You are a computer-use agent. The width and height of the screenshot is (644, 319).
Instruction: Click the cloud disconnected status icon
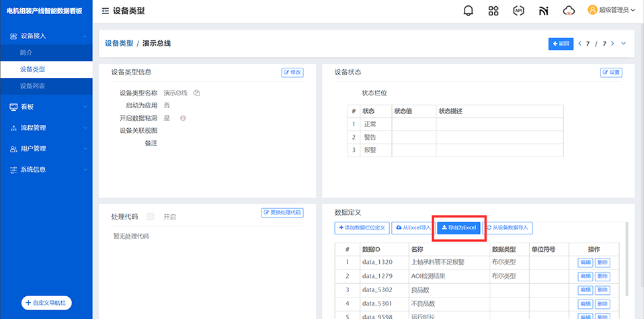point(569,11)
